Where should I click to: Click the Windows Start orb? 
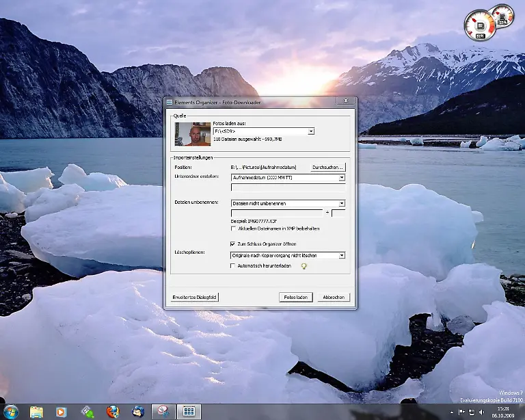point(10,412)
